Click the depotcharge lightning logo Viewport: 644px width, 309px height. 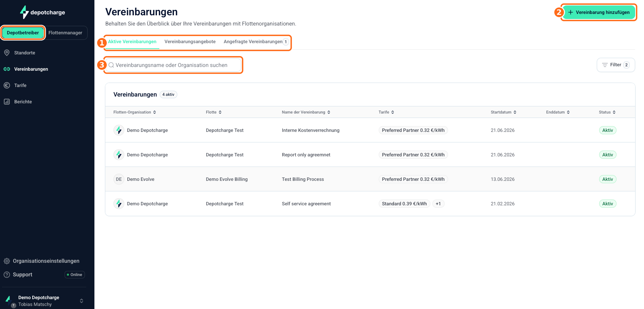pyautogui.click(x=24, y=12)
